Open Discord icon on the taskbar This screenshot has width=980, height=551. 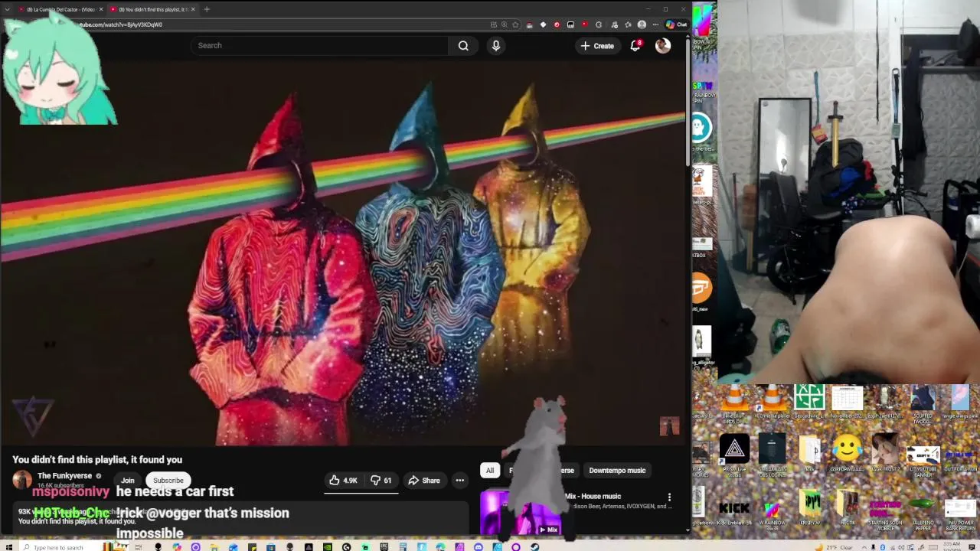coord(479,547)
